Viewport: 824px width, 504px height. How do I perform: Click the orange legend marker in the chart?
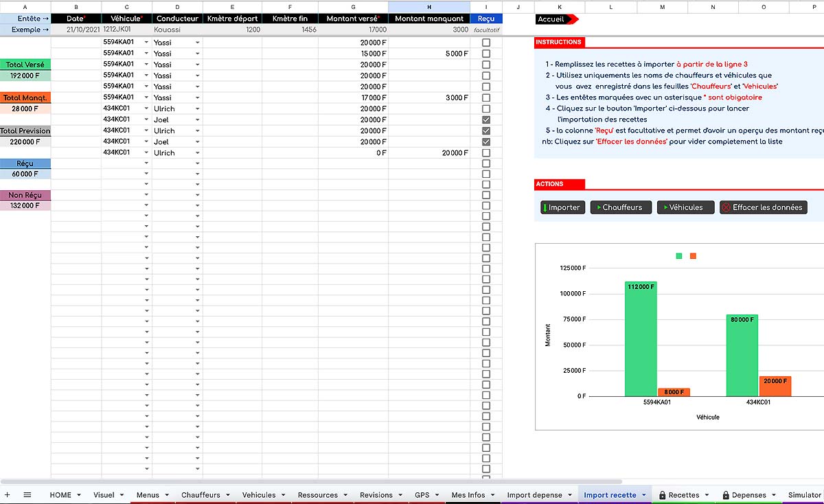[x=693, y=256]
